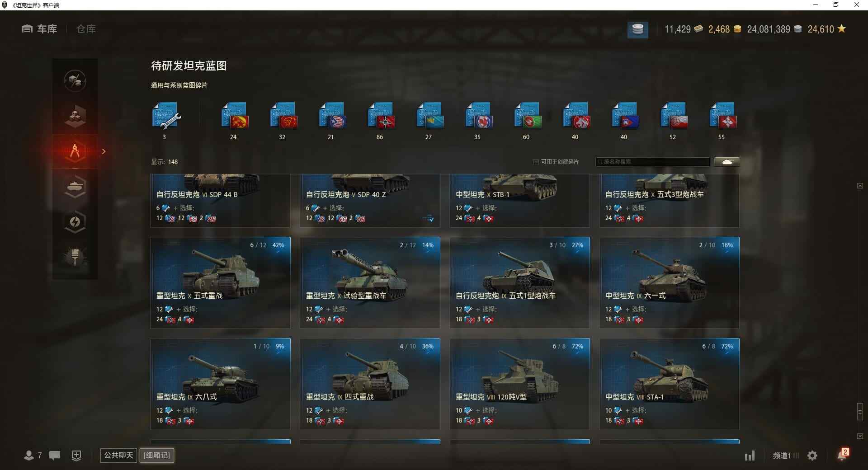Open the 公共聊天 chat channel

pos(118,455)
